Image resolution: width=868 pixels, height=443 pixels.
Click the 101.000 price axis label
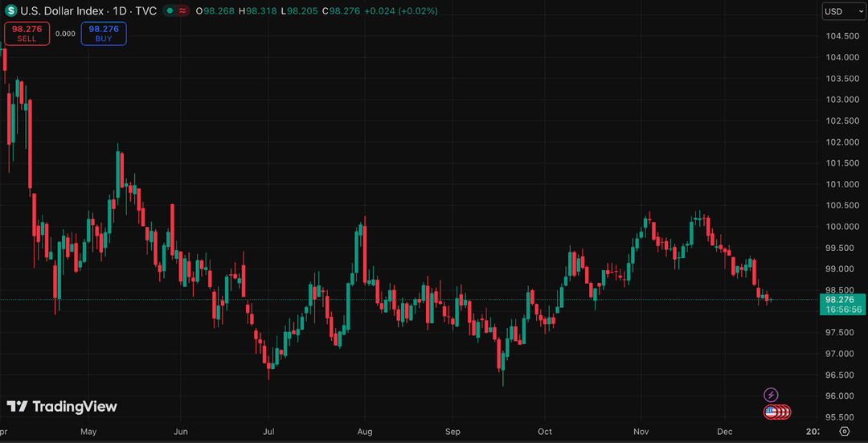841,184
